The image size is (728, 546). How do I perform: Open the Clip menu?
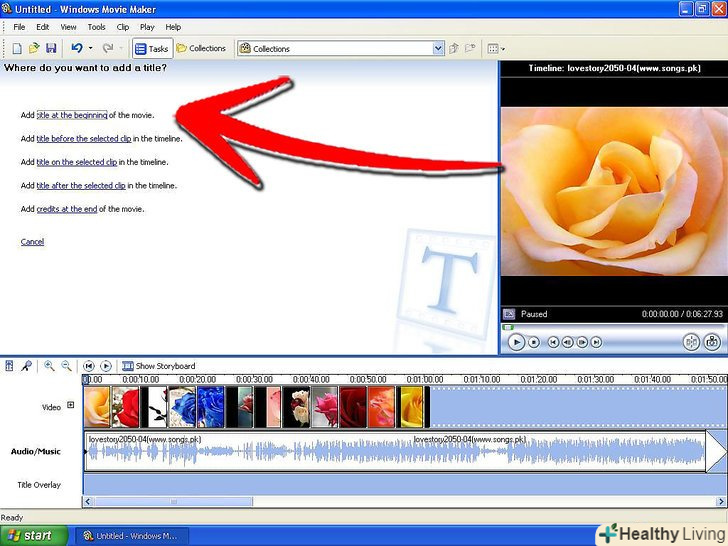pos(122,27)
